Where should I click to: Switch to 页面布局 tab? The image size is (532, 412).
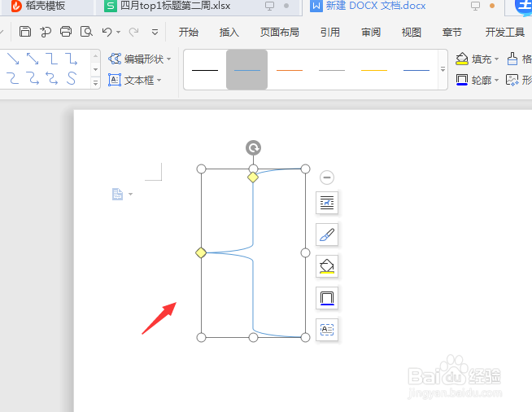click(x=280, y=33)
